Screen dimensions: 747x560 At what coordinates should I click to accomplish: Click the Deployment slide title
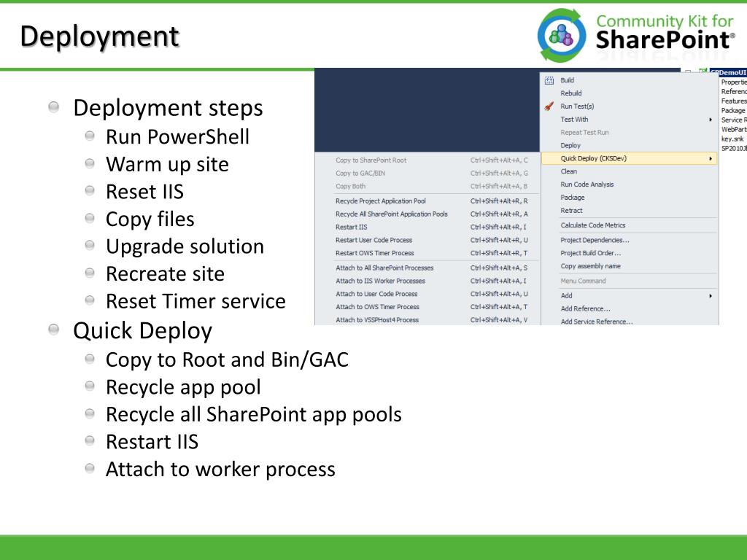[99, 36]
